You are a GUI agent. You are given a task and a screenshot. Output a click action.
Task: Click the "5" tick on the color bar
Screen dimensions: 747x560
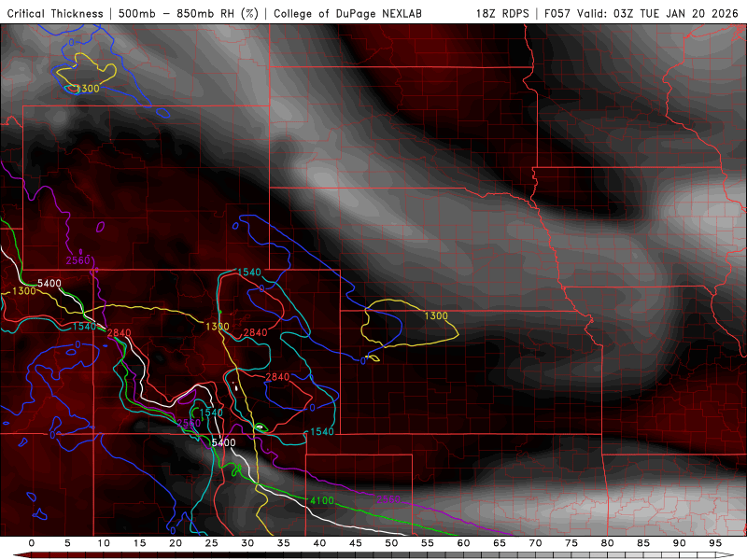pyautogui.click(x=67, y=543)
